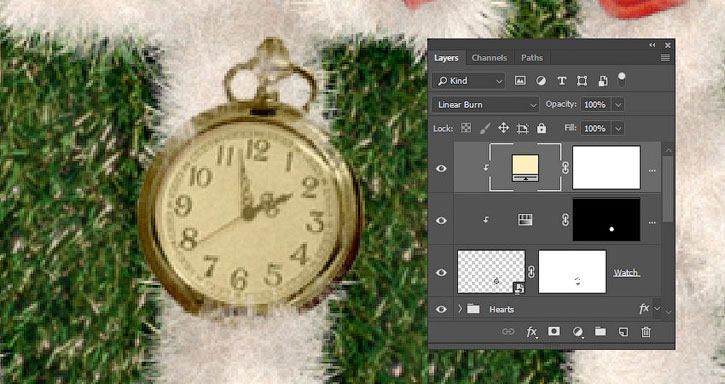The image size is (725, 384).
Task: Filter by smart object icon
Action: [x=602, y=81]
